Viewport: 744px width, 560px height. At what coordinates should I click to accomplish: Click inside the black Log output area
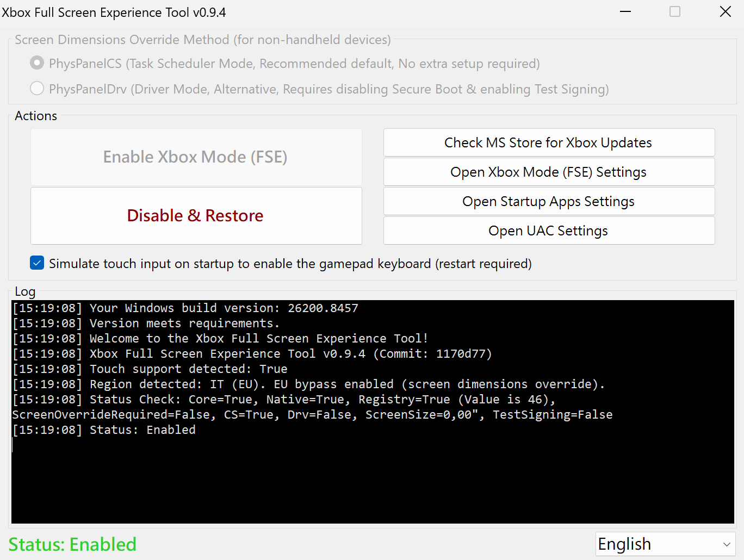(373, 412)
